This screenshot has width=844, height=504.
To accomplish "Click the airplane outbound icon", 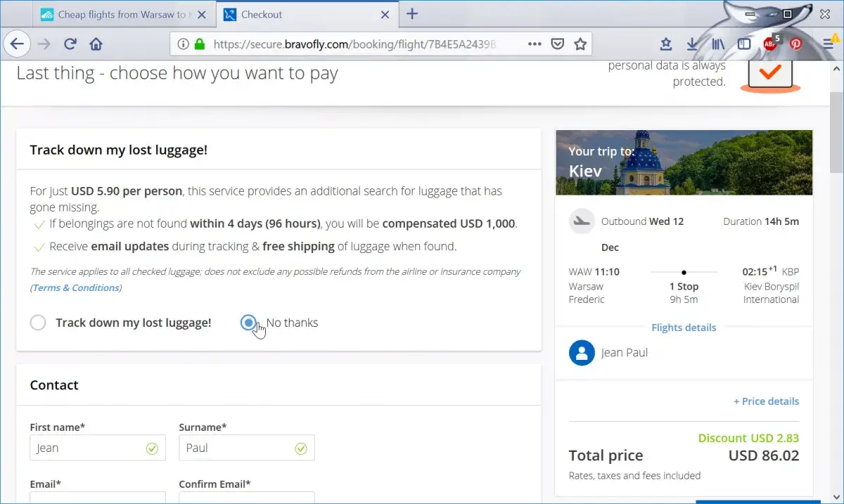I will click(582, 221).
